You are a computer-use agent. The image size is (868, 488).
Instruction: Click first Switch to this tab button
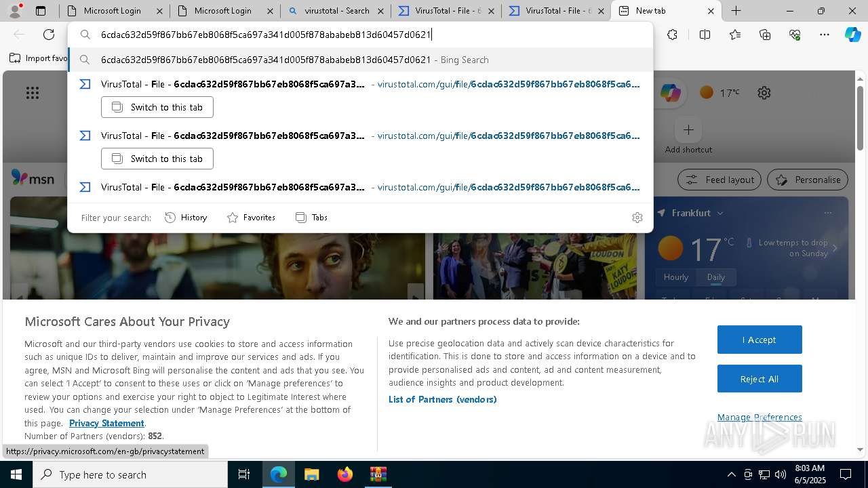pyautogui.click(x=157, y=107)
